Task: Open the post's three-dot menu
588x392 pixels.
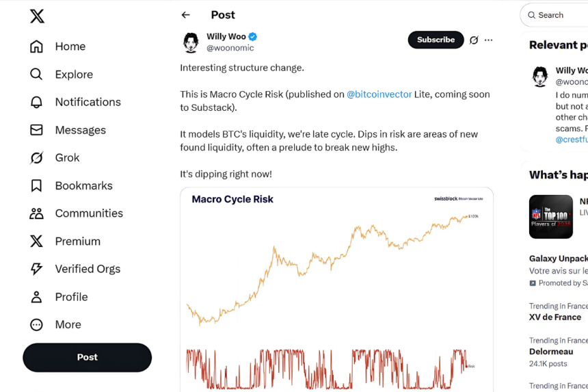Action: tap(488, 40)
